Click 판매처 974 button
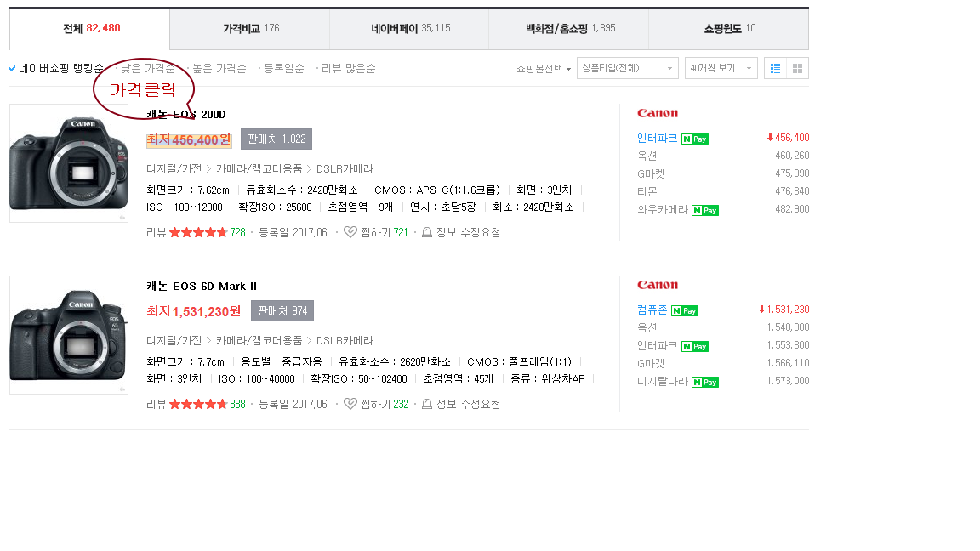Screen dimensions: 980x551 [282, 311]
